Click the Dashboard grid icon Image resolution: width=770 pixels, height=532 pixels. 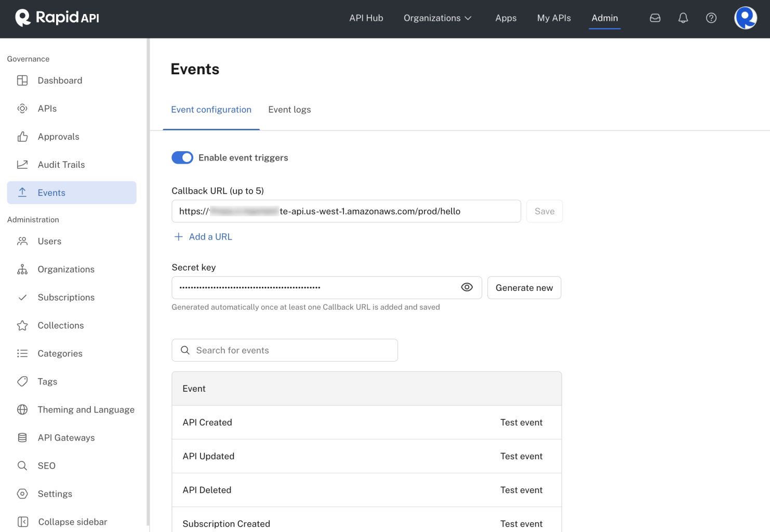click(22, 81)
